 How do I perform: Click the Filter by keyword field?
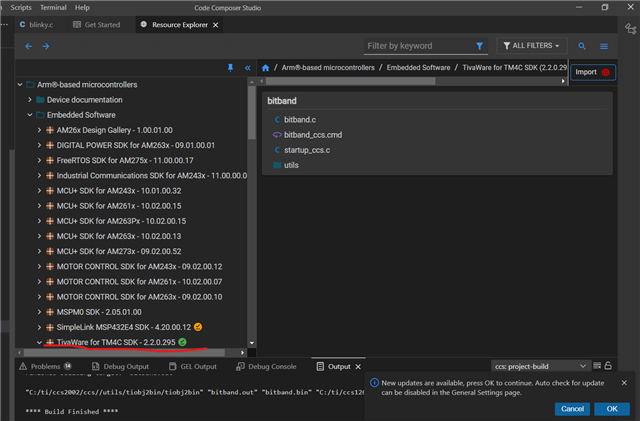420,46
